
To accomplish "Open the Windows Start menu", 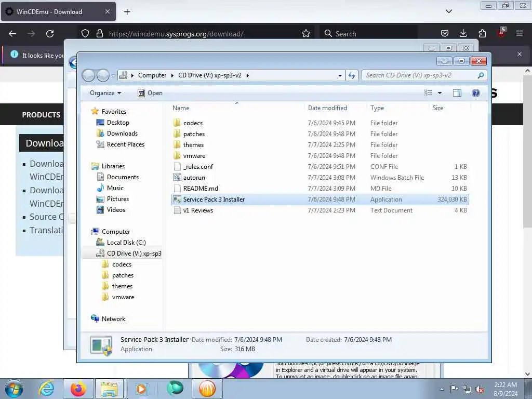I will (x=14, y=389).
